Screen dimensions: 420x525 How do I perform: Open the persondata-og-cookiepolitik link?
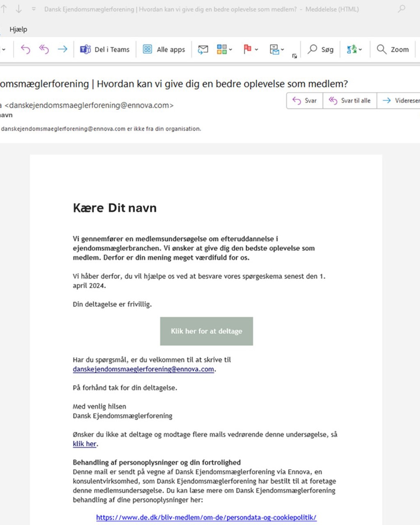[206, 517]
